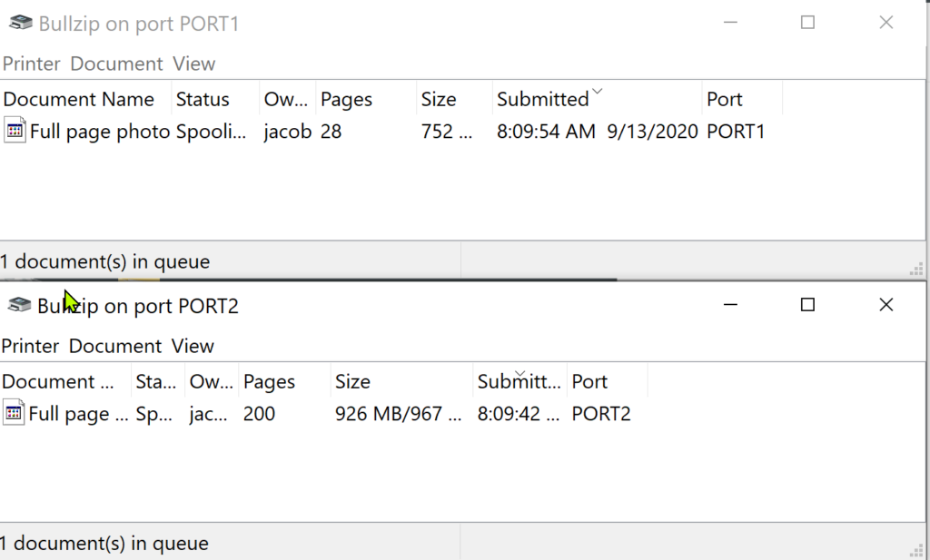
Task: Sort by Submitt... column in PORT2 window
Action: click(520, 381)
